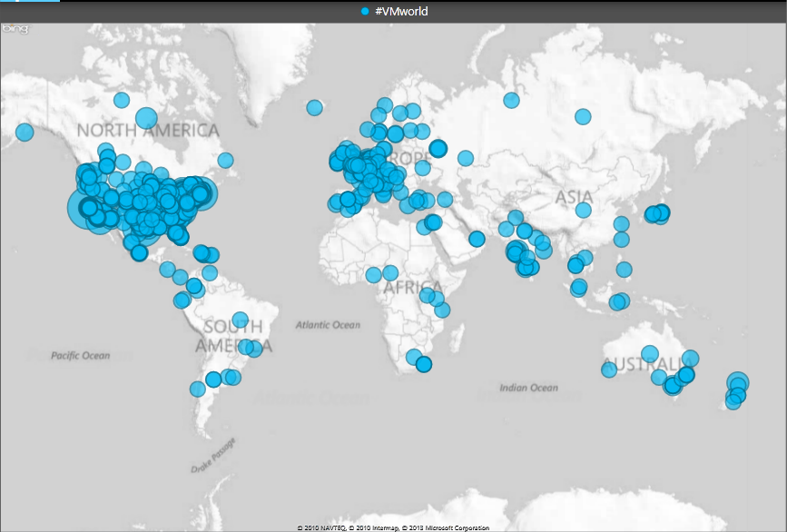The height and width of the screenshot is (532, 787).
Task: Click the Indian Ocean map label
Action: [528, 388]
